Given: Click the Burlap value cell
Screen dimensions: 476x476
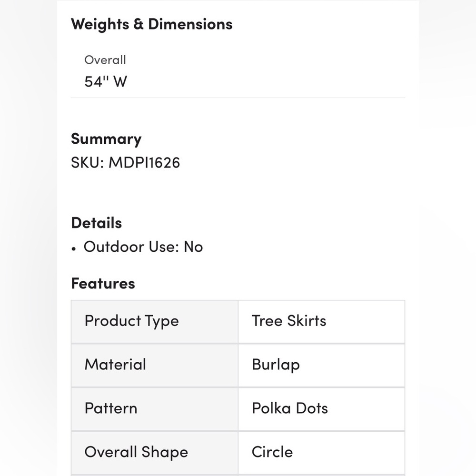Looking at the screenshot, I should [321, 365].
